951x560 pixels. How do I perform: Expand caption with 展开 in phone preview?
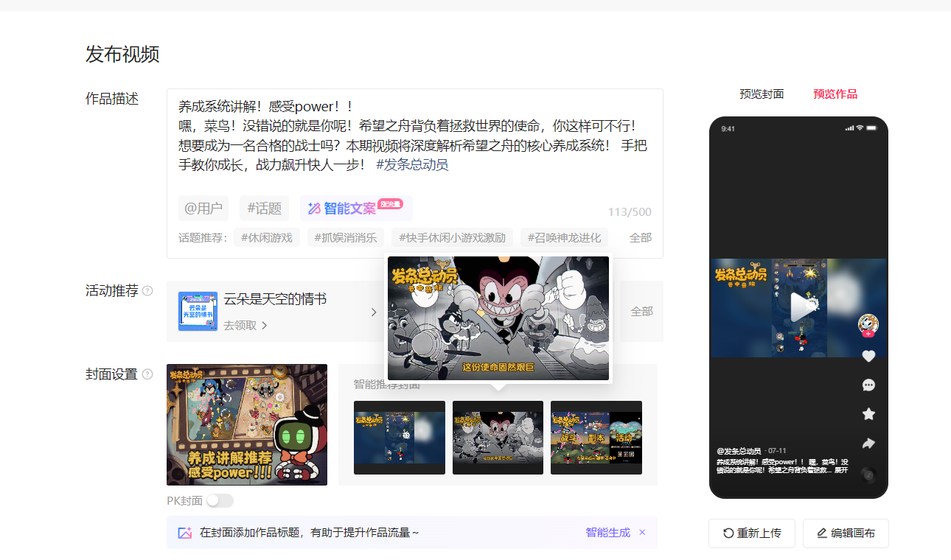(841, 470)
